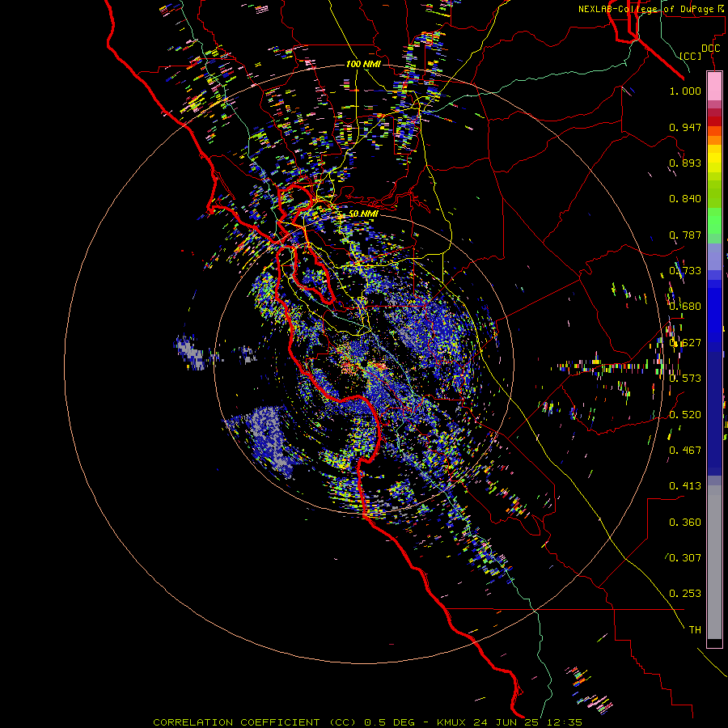Click the "0.5 DEG" elevation angle in the caption

click(x=389, y=722)
